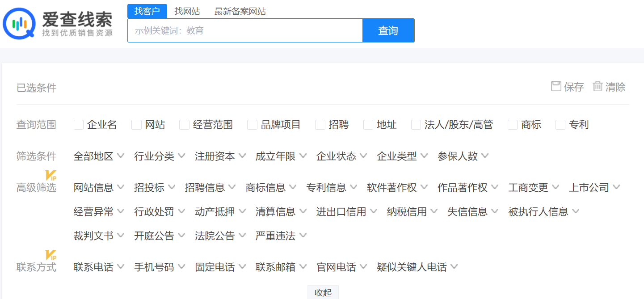Expand the 纳税信用 filter
The image size is (644, 299).
412,211
